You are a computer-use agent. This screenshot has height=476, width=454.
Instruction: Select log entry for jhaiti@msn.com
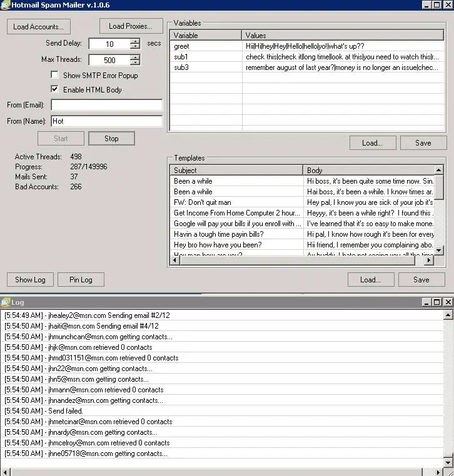coord(222,325)
